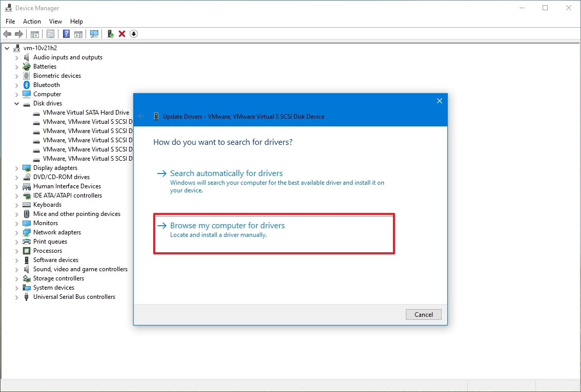This screenshot has width=581, height=392.
Task: Open device Properties from the toolbar
Action: tap(51, 34)
